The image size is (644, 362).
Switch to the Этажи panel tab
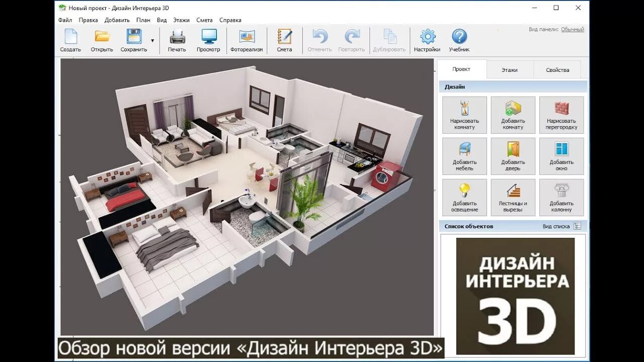pos(509,70)
